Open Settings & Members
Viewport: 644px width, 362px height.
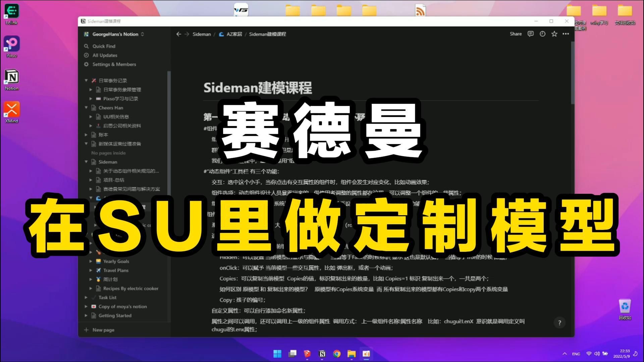[114, 64]
